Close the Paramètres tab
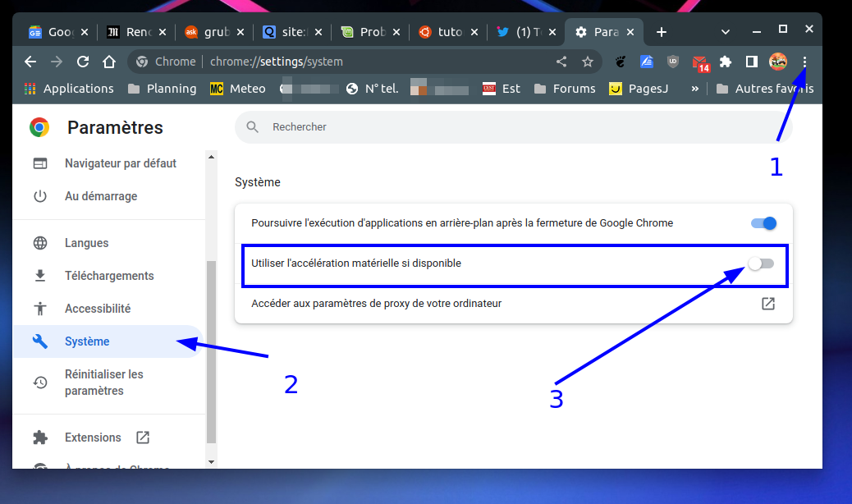 630,32
